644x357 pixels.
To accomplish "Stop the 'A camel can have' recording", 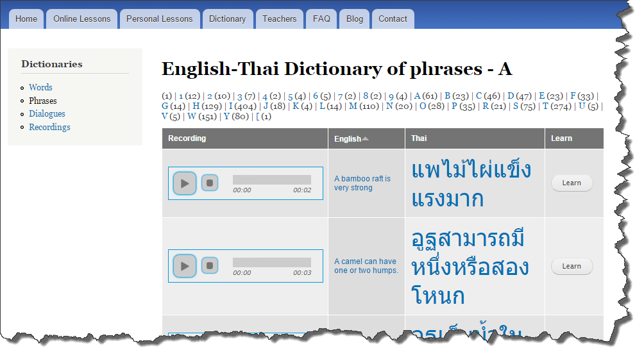I will (210, 265).
